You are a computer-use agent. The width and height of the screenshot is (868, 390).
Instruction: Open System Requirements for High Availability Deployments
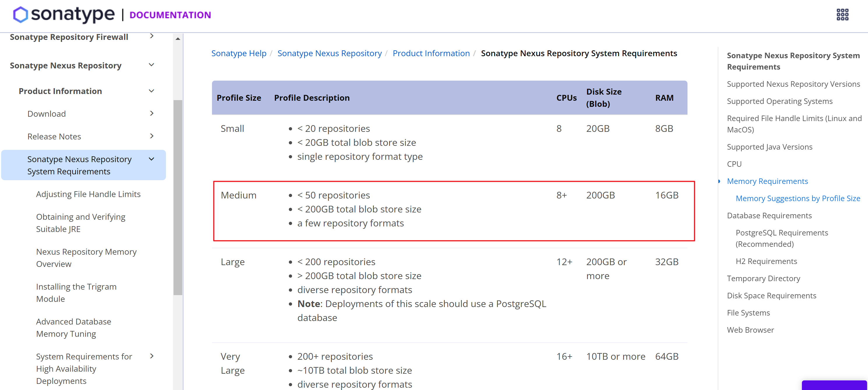(84, 368)
